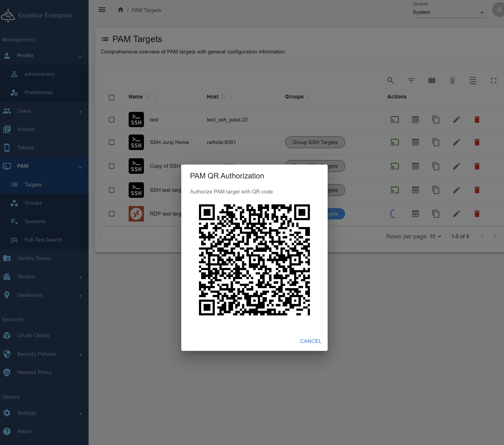Image resolution: width=504 pixels, height=445 pixels.
Task: Go to home via breadcrumb icon
Action: 120,10
